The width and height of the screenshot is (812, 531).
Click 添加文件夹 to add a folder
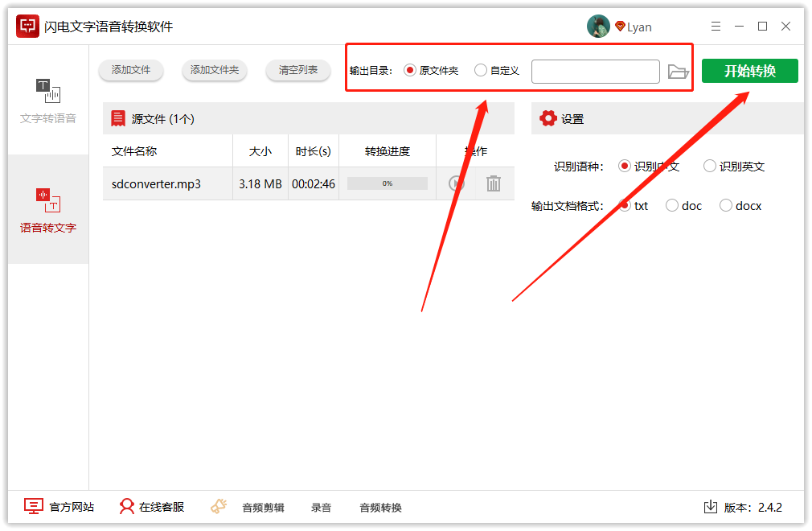tap(214, 70)
